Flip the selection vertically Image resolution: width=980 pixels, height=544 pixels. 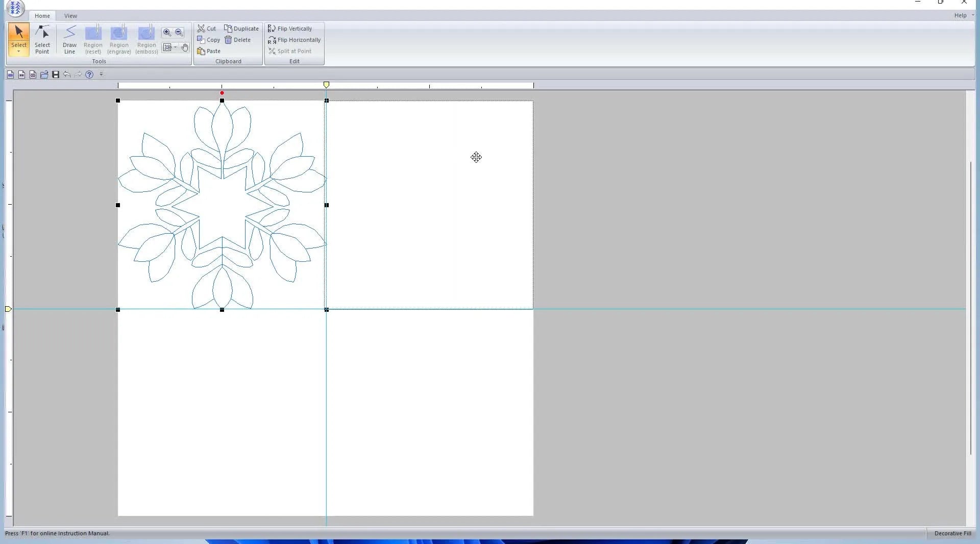tap(290, 29)
